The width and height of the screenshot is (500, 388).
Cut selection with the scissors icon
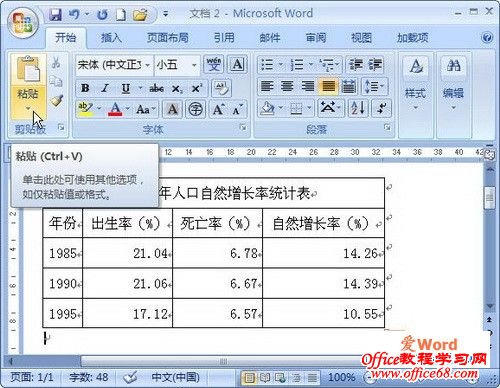(56, 62)
